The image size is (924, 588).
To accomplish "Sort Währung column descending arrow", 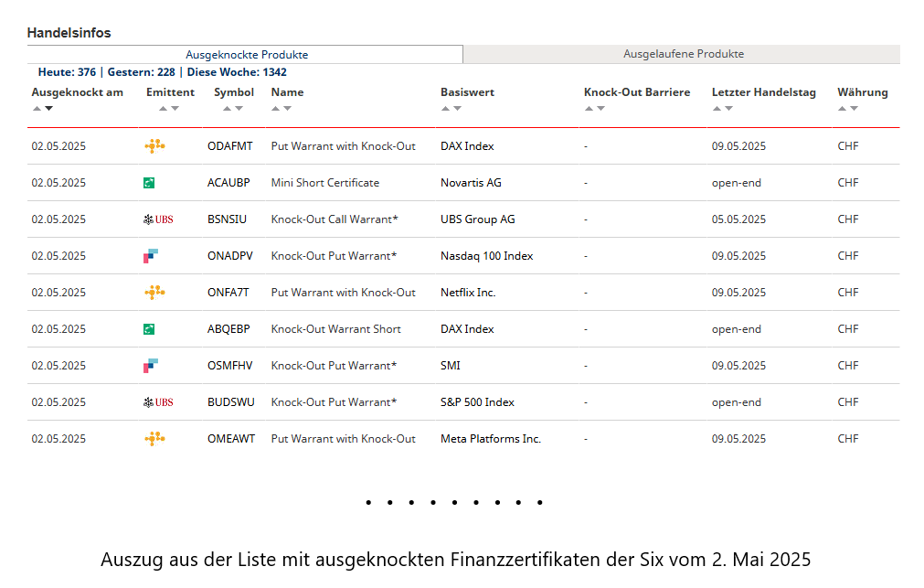I will 855,109.
